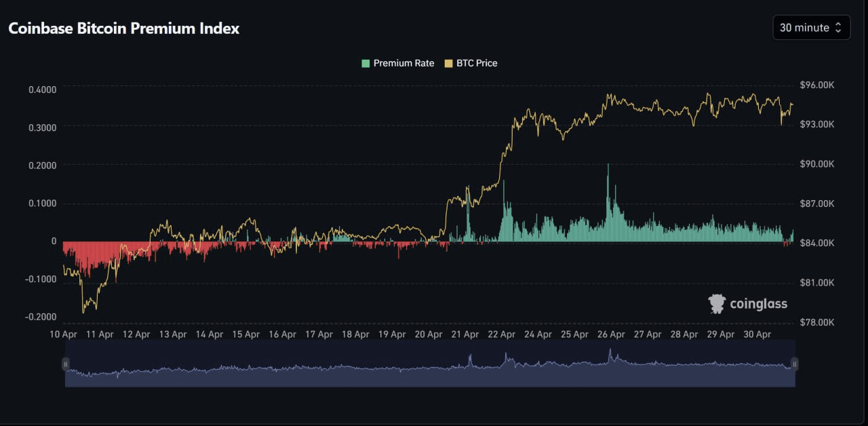Click the 0.3000 premium axis value
Viewport: 868px width, 426px height.
pyautogui.click(x=43, y=127)
